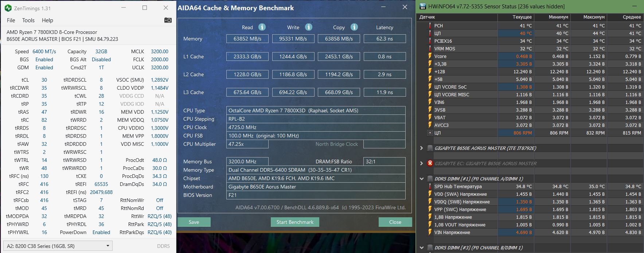Screen dimensions: 644x253
Task: Click the Memory Latency value 62.3 ns
Action: pyautogui.click(x=385, y=39)
